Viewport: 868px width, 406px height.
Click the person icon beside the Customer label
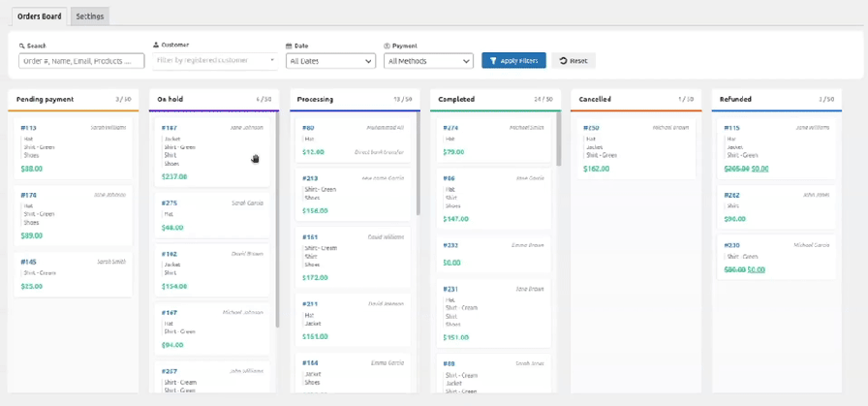click(x=156, y=45)
